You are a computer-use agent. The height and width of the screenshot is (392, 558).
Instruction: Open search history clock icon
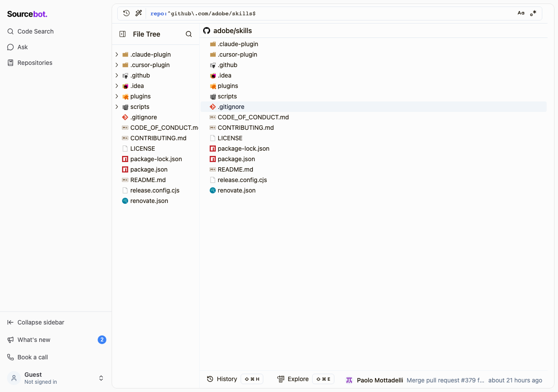(126, 13)
